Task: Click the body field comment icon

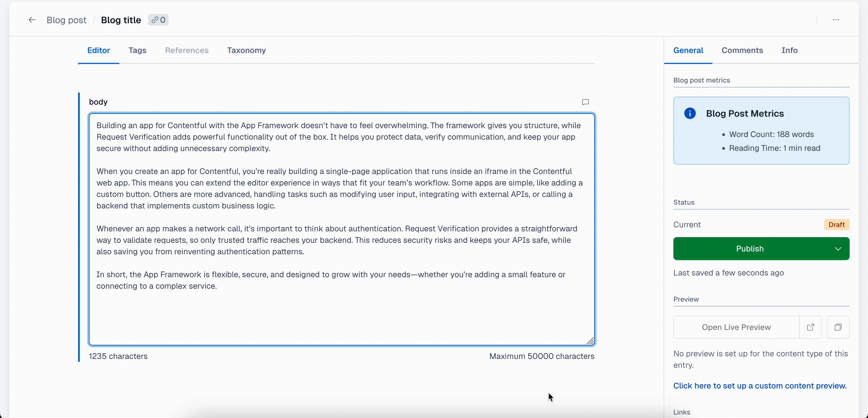Action: pyautogui.click(x=585, y=102)
